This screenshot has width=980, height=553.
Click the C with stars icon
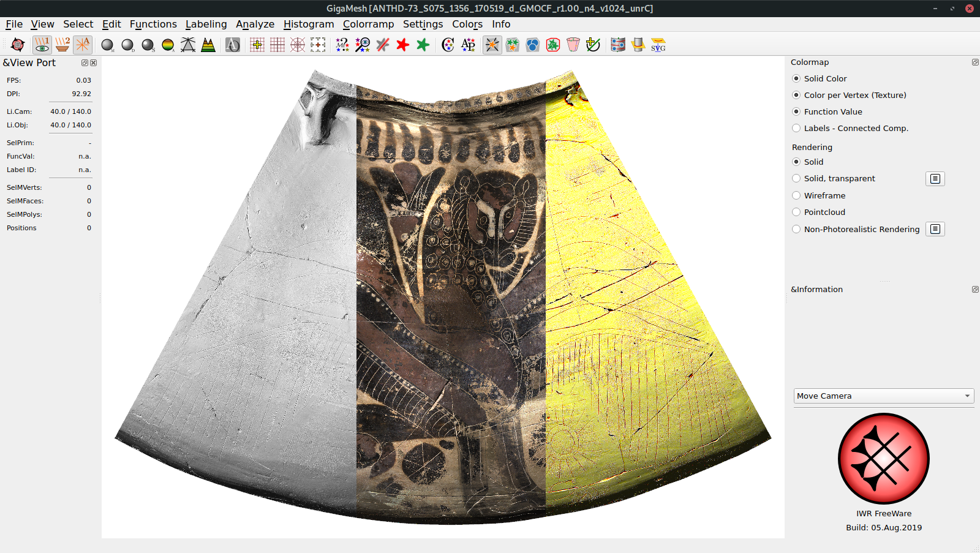[448, 45]
